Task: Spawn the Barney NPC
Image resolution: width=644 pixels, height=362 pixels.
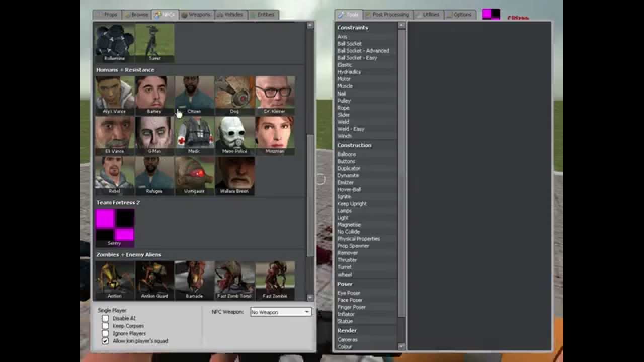Action: point(154,96)
